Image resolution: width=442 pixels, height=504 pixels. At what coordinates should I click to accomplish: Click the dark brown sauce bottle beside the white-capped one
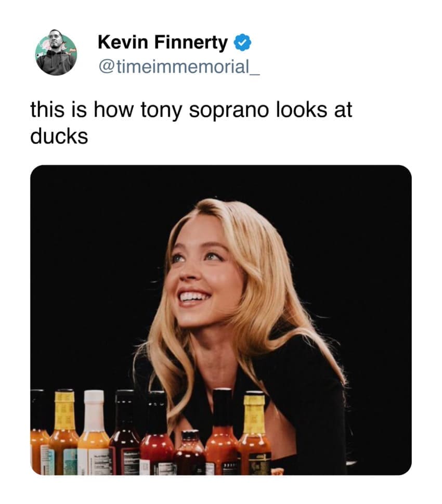click(125, 437)
